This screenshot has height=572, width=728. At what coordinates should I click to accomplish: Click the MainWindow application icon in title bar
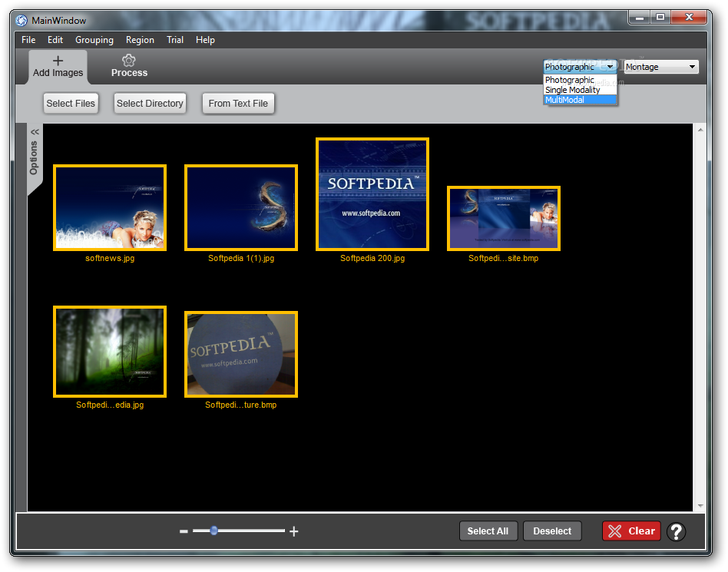(22, 21)
